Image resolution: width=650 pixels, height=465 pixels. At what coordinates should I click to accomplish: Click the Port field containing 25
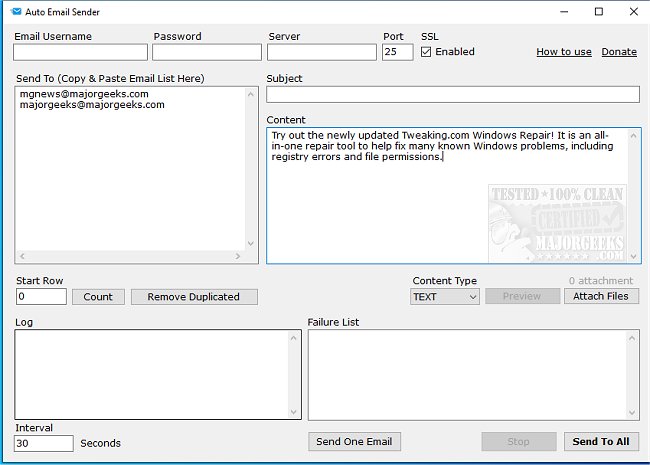(x=398, y=52)
